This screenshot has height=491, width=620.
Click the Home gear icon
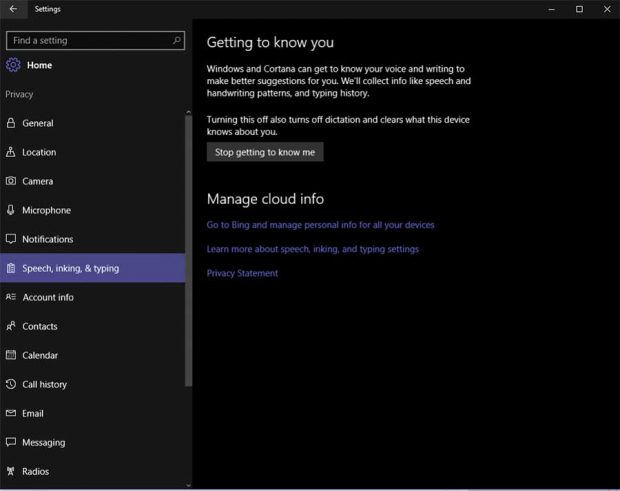click(13, 65)
